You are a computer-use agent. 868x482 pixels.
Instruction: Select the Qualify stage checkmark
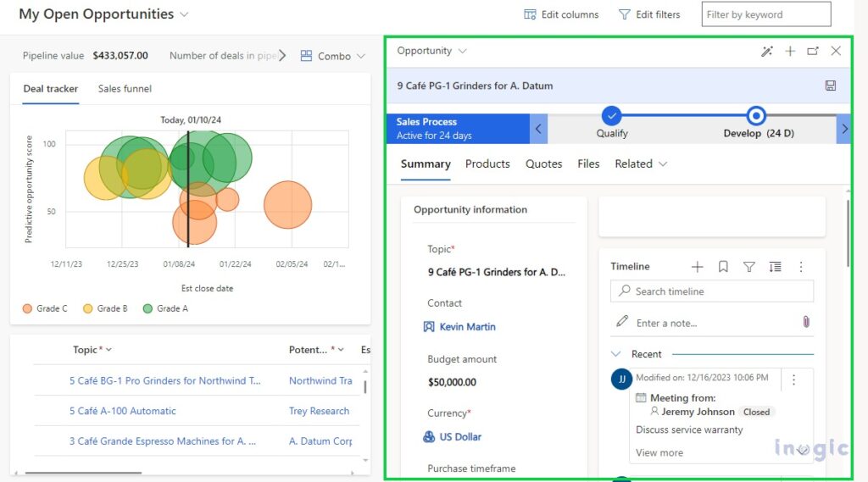612,116
